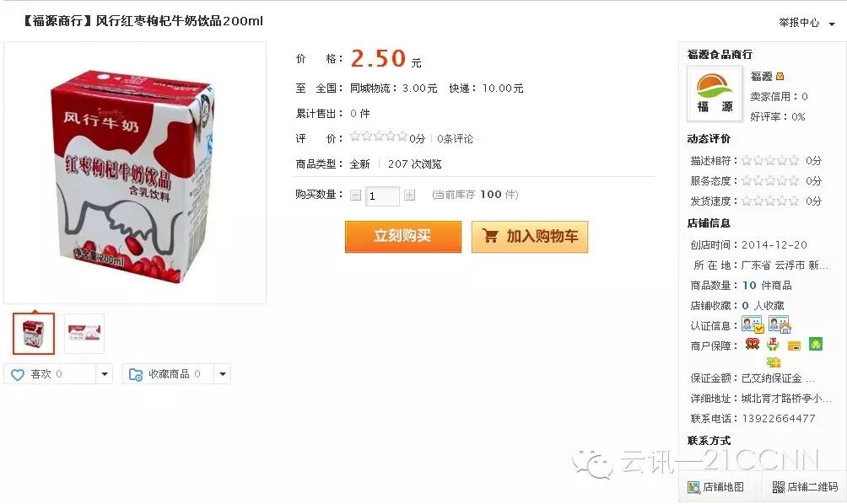Decrease purchase quantity with minus button
Viewport: 847px width, 504px height.
tap(355, 196)
